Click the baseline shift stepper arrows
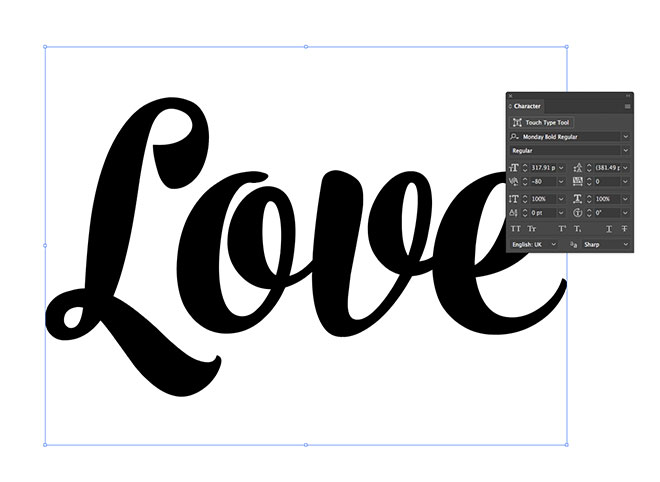The image size is (660, 482). [526, 213]
